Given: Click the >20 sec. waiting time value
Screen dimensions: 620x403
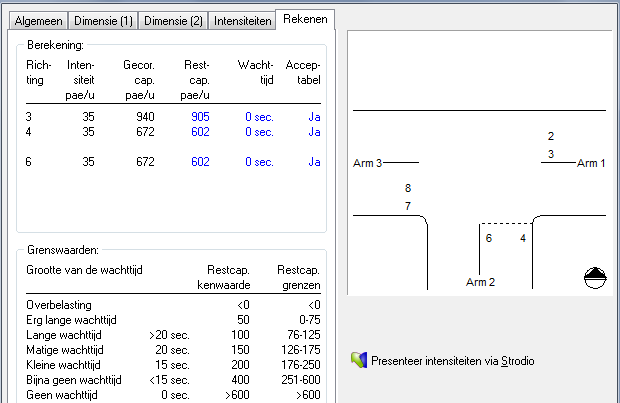Looking at the screenshot, I should click(x=169, y=335).
